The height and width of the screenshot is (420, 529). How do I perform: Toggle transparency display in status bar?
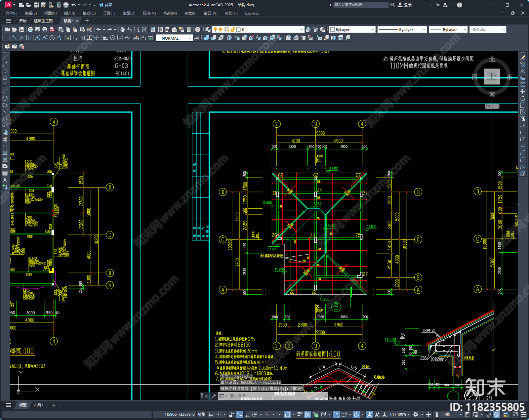307,414
